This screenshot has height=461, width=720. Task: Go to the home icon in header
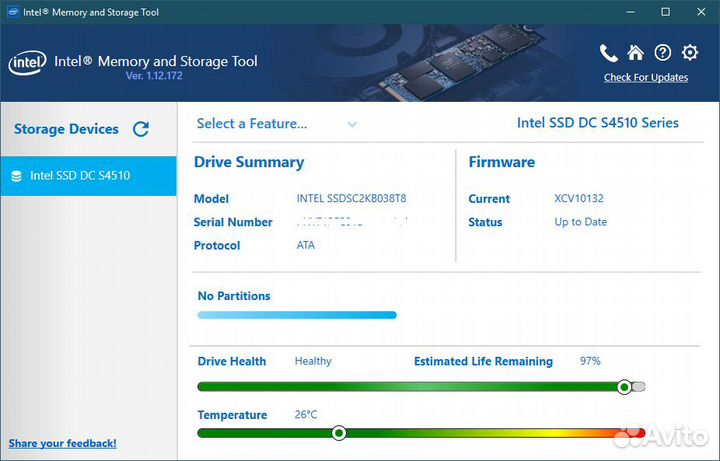(x=636, y=53)
